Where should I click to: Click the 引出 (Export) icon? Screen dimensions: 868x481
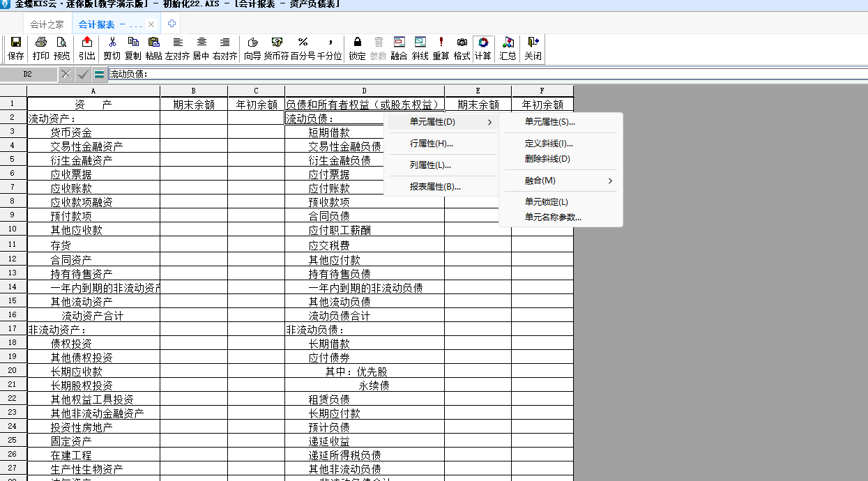87,48
